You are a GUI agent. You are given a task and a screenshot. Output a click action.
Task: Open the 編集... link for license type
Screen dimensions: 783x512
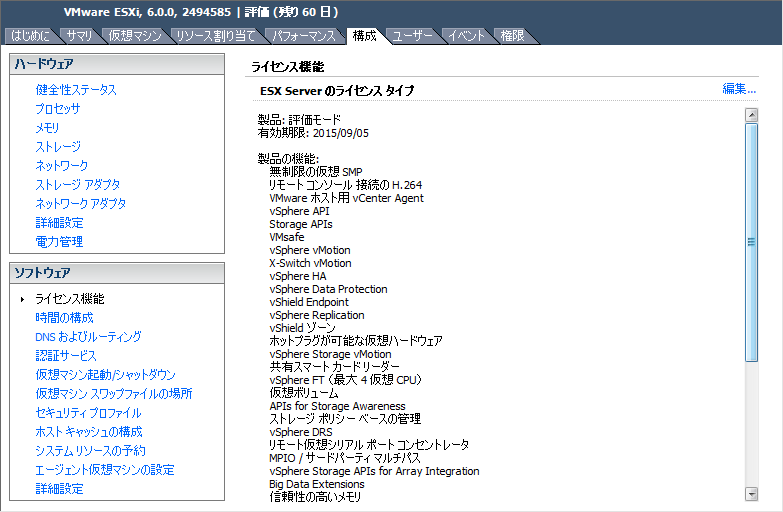[x=739, y=89]
